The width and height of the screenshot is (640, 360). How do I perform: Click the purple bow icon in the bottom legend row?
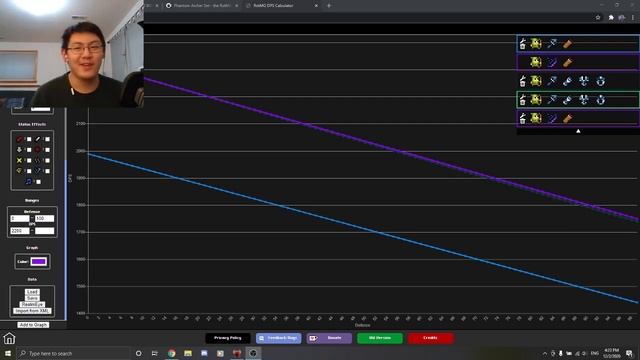(x=552, y=118)
